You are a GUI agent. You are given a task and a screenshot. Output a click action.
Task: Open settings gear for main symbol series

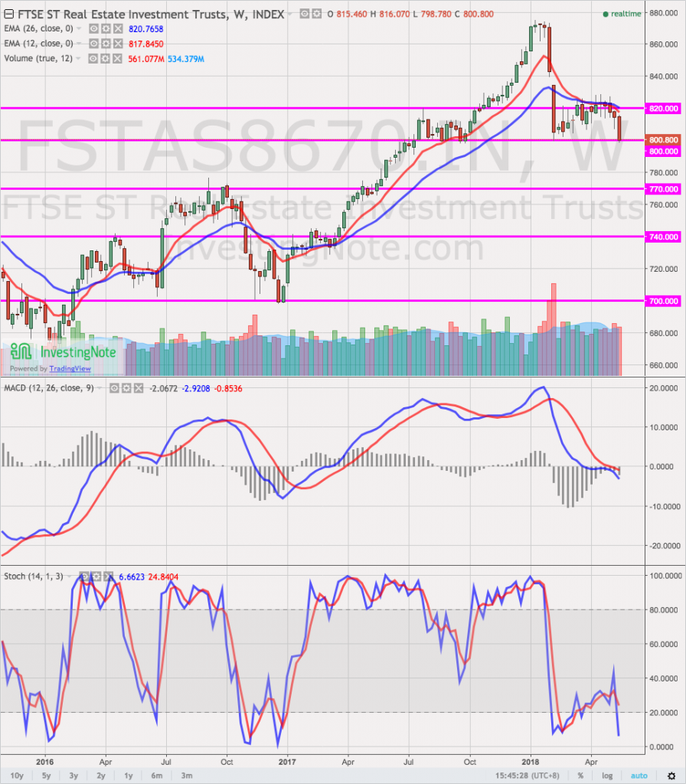click(x=316, y=14)
